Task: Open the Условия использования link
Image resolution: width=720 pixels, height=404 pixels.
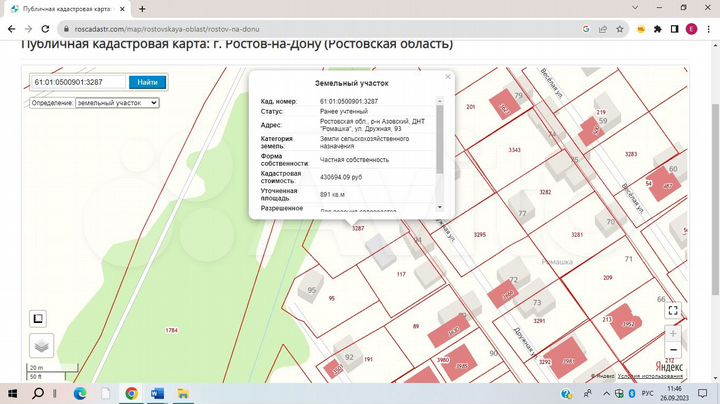Action: coord(650,376)
